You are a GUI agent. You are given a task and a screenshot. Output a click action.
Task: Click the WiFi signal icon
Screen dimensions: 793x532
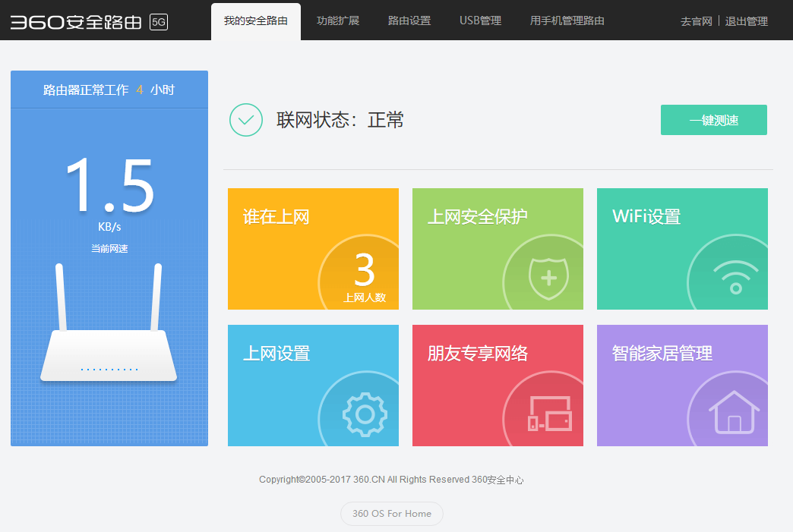click(x=735, y=278)
